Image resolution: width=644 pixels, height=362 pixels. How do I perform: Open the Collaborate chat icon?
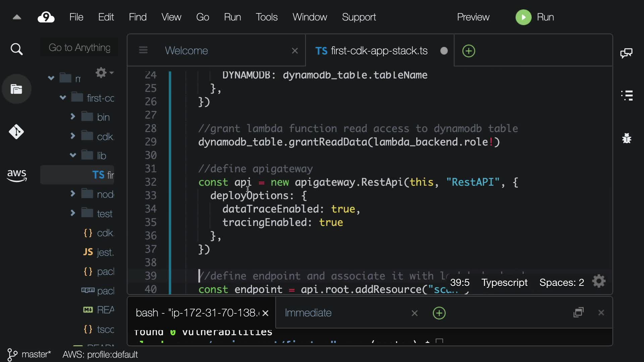point(626,53)
